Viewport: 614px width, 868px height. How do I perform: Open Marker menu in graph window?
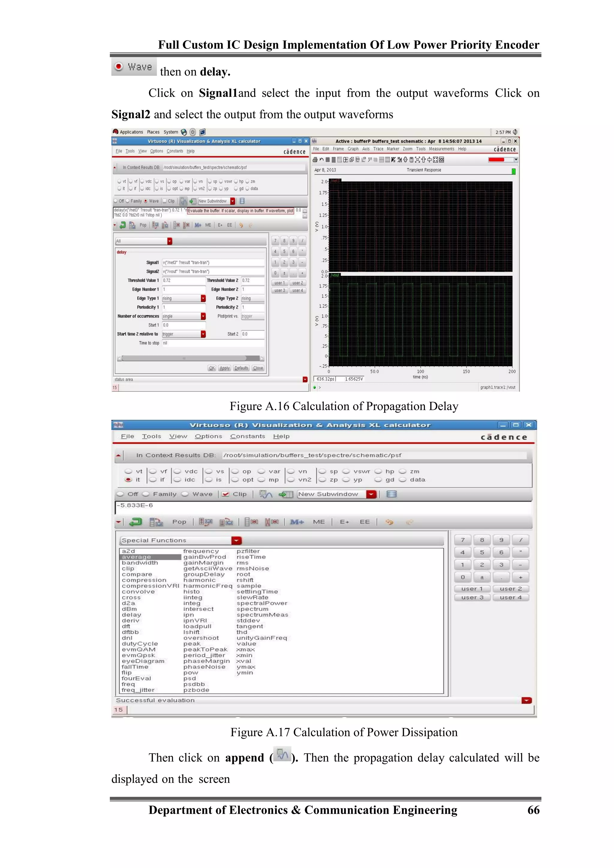point(393,149)
